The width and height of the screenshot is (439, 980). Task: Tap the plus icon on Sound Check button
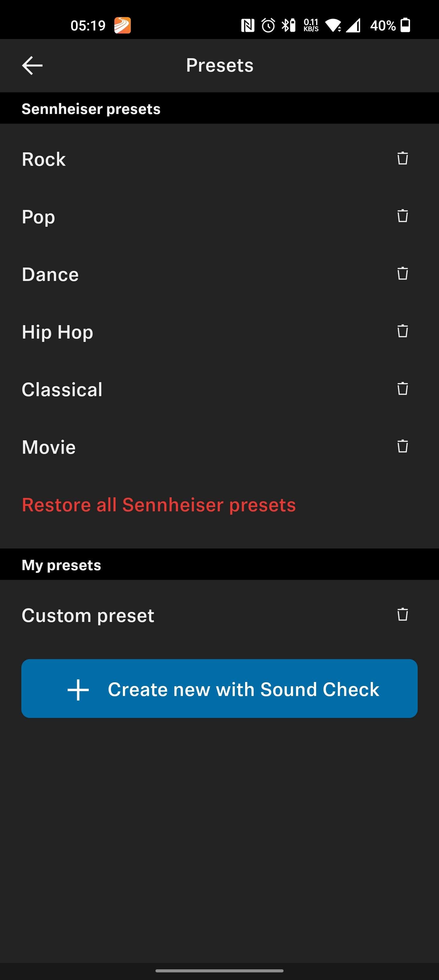pos(78,690)
